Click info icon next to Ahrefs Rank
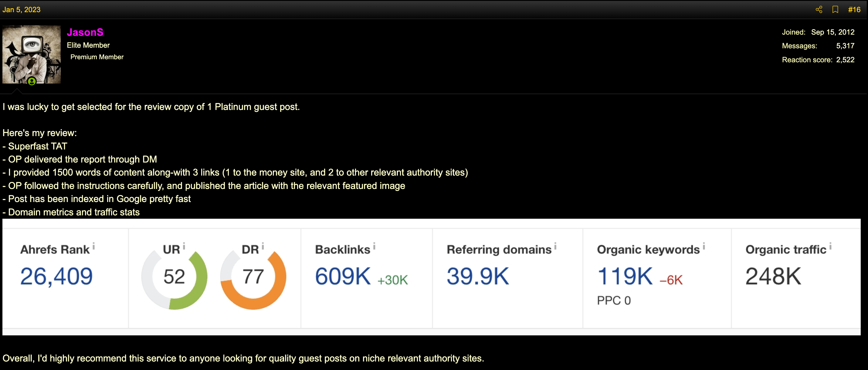 pyautogui.click(x=94, y=247)
